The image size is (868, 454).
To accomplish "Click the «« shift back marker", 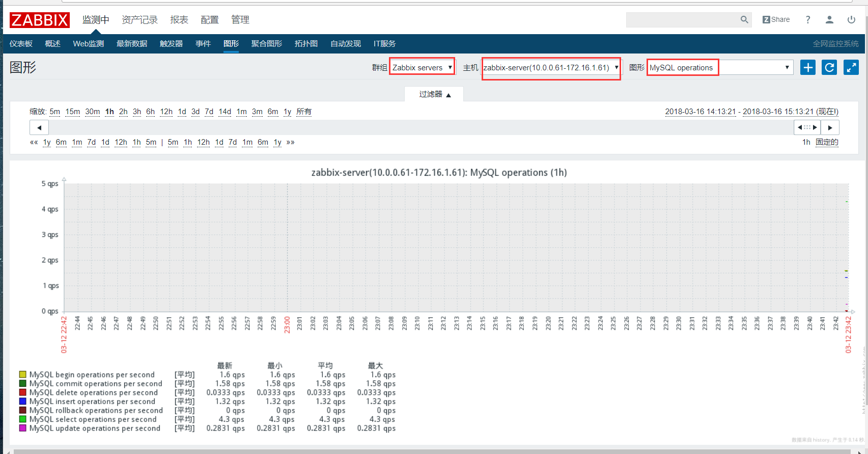I will (x=34, y=142).
